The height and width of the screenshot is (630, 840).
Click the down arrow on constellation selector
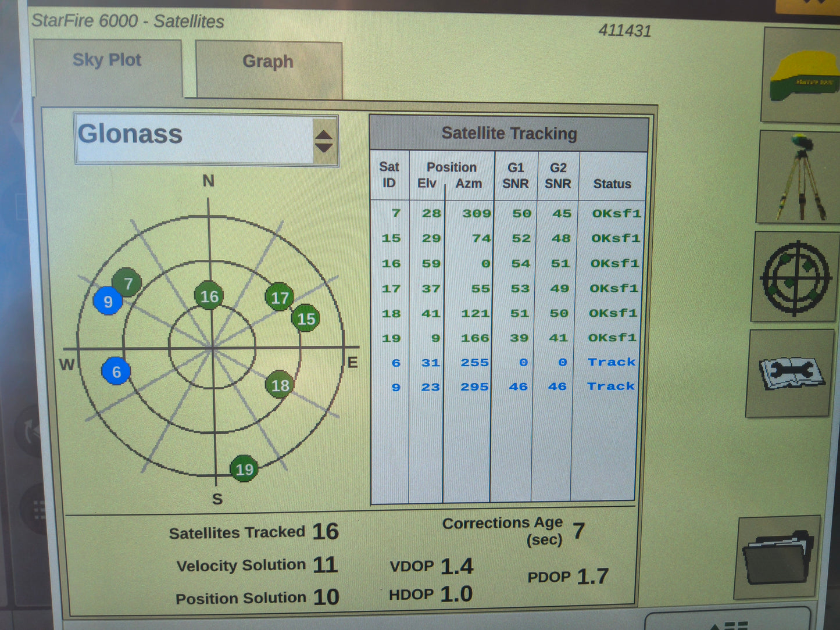point(323,146)
